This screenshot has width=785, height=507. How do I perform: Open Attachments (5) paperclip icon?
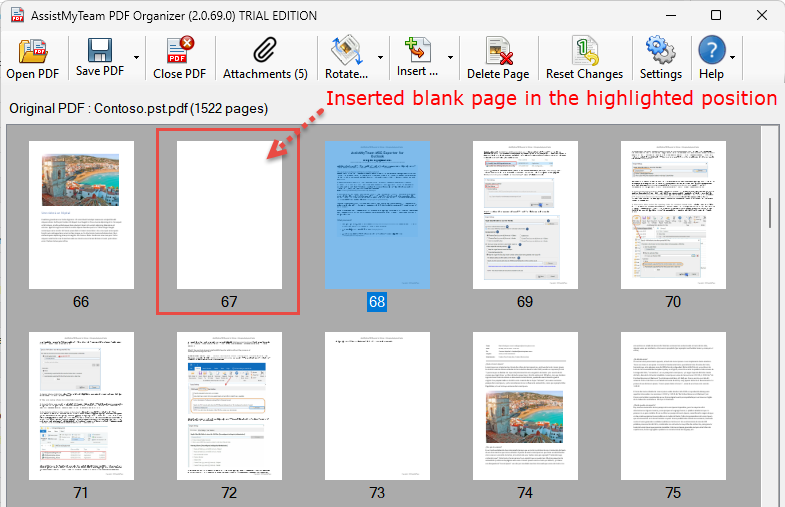click(265, 50)
